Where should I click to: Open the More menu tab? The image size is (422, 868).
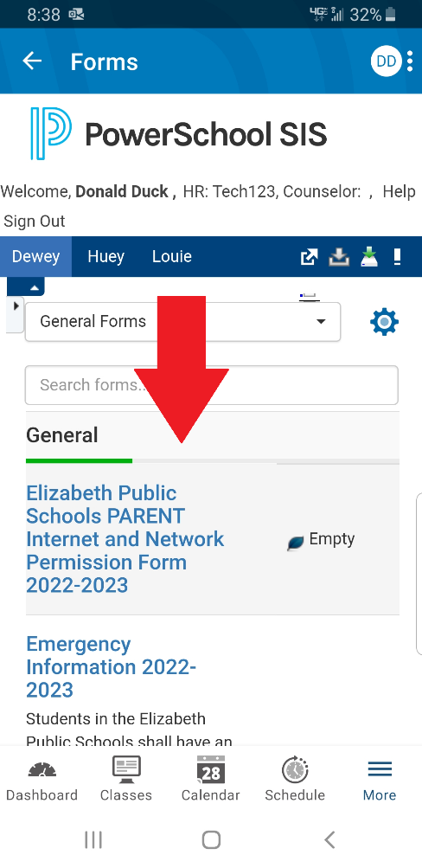[380, 781]
